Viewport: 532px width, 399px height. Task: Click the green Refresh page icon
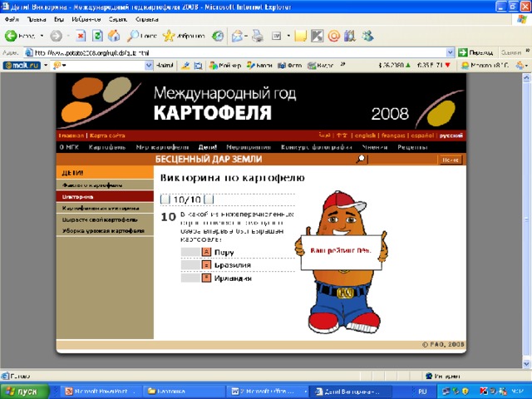pos(97,36)
